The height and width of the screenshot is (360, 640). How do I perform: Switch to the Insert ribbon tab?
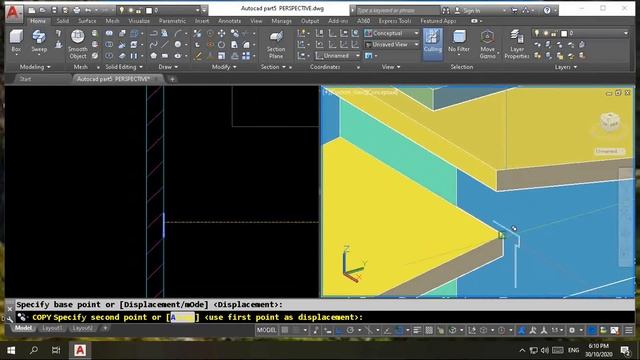tap(202, 21)
